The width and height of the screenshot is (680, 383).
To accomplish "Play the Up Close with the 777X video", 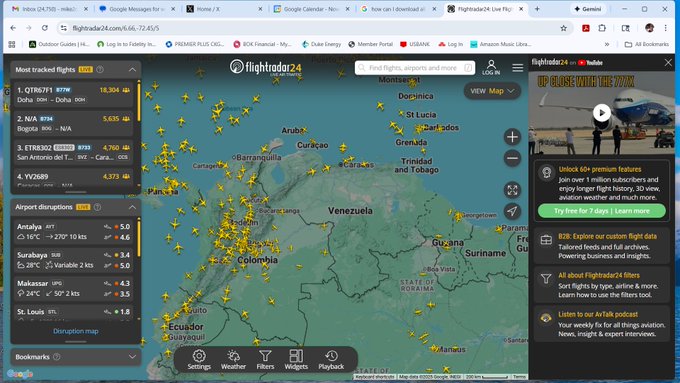I will (602, 113).
